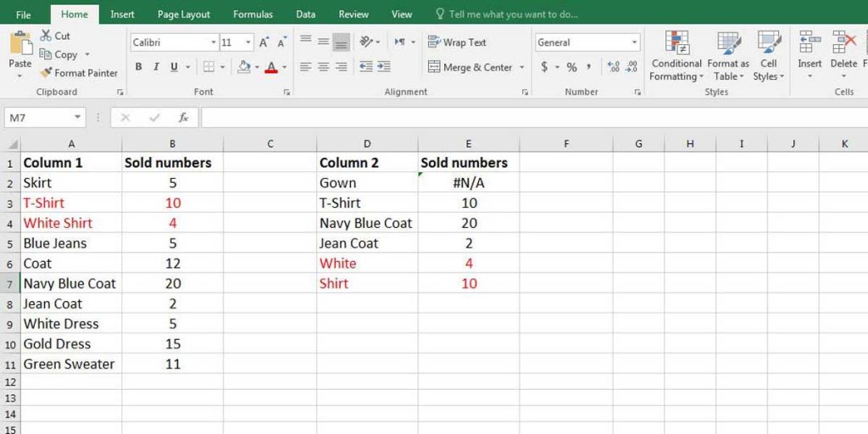Expand the Underline dropdown arrow
The image size is (868, 434).
[x=187, y=67]
